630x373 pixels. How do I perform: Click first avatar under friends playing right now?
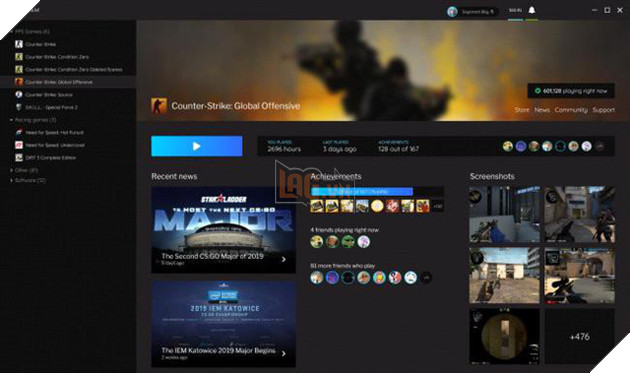click(317, 242)
